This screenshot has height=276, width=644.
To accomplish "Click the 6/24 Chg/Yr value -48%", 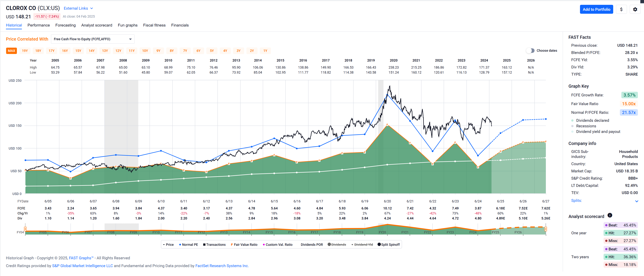I will coord(478,213).
